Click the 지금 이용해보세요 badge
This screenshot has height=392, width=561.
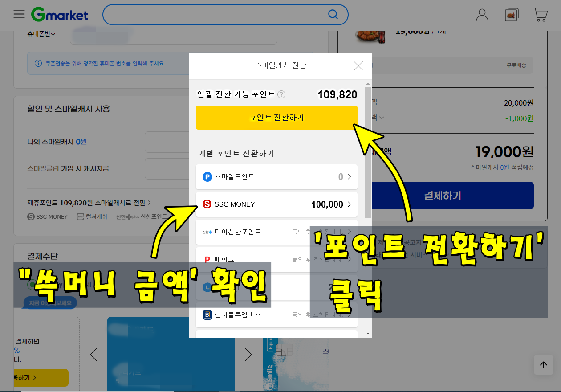pyautogui.click(x=50, y=303)
